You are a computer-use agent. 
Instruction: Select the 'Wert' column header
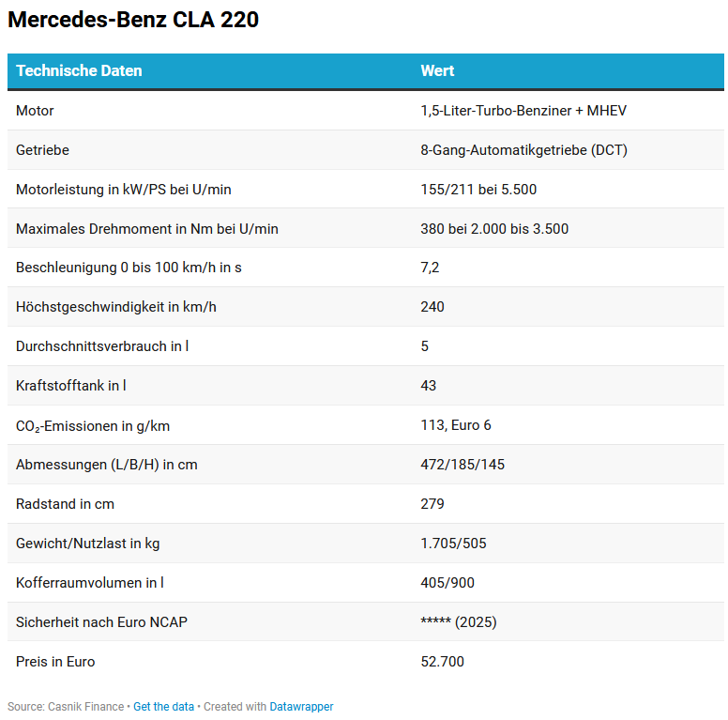tap(437, 70)
